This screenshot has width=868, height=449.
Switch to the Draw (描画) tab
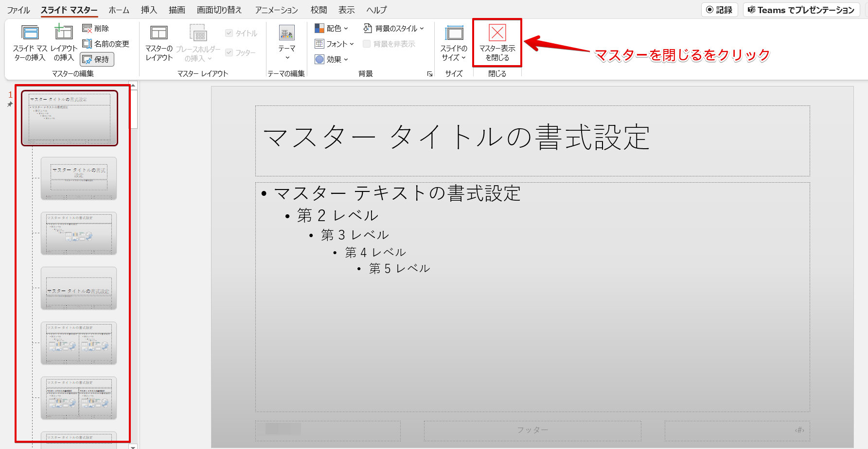click(x=177, y=10)
